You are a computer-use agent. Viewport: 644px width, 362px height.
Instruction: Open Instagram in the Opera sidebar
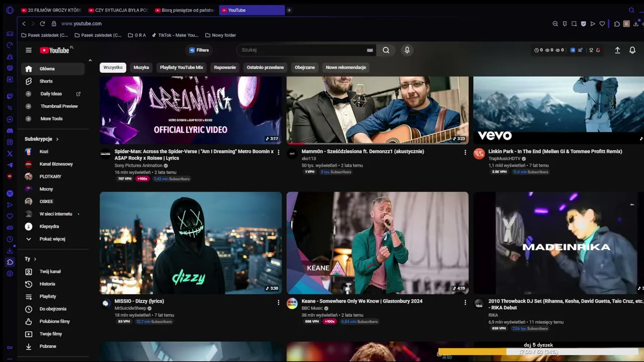point(10,142)
